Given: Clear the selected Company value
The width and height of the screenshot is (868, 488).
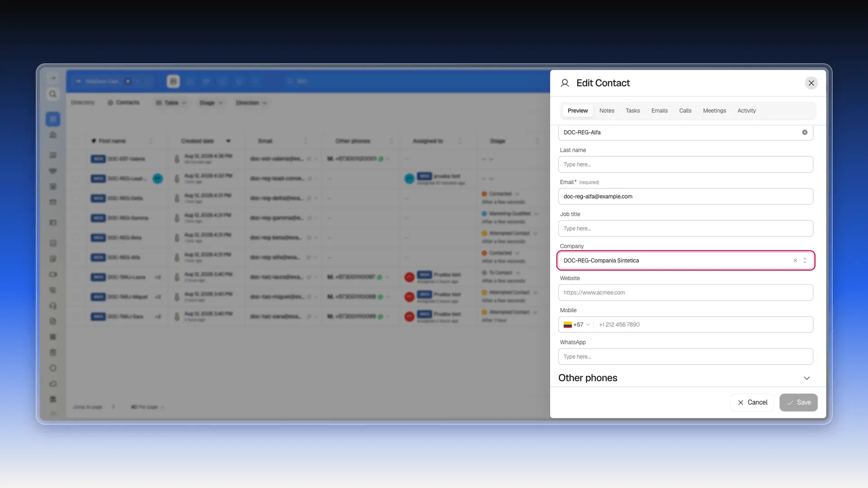Looking at the screenshot, I should click(x=795, y=261).
